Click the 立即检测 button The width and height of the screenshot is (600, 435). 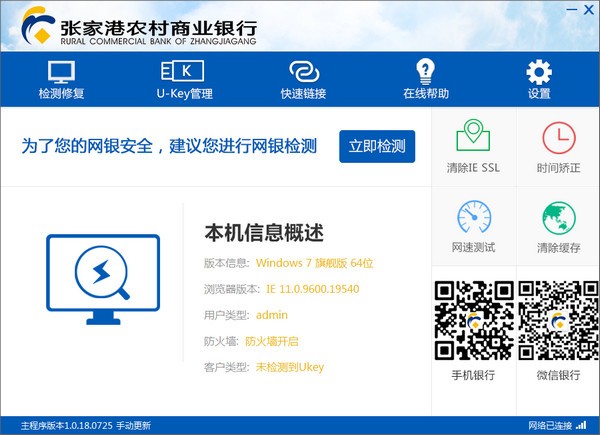[377, 146]
